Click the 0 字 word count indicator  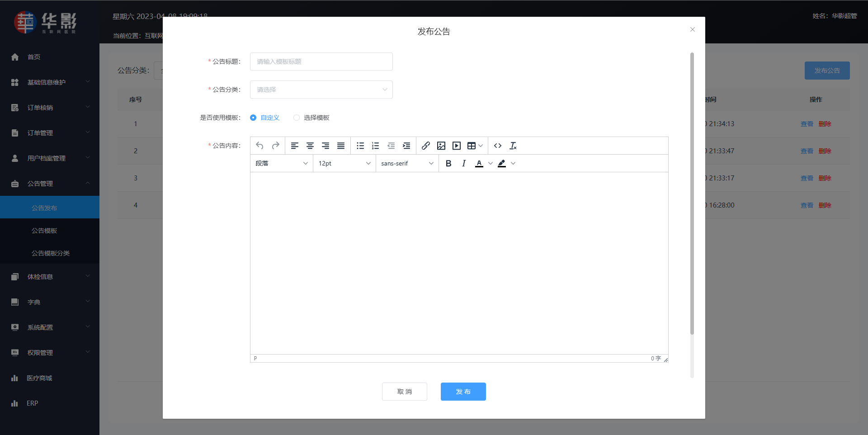pyautogui.click(x=656, y=358)
